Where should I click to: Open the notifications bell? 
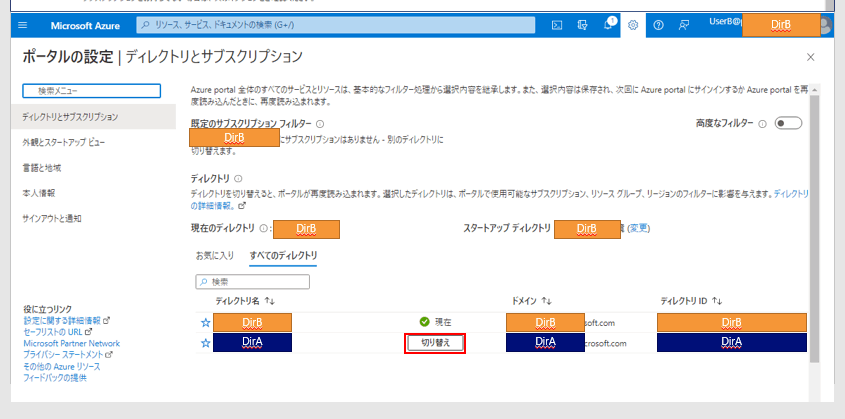tap(608, 25)
